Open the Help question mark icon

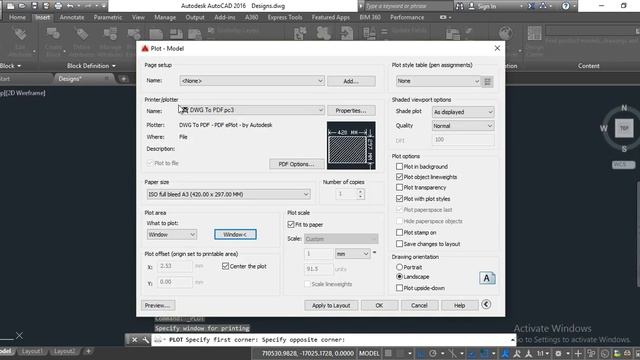coord(565,6)
